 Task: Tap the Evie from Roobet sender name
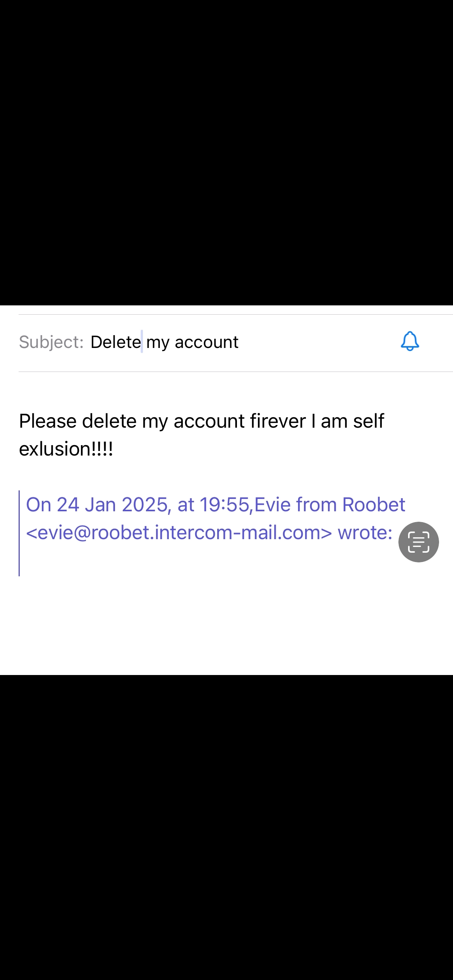330,505
